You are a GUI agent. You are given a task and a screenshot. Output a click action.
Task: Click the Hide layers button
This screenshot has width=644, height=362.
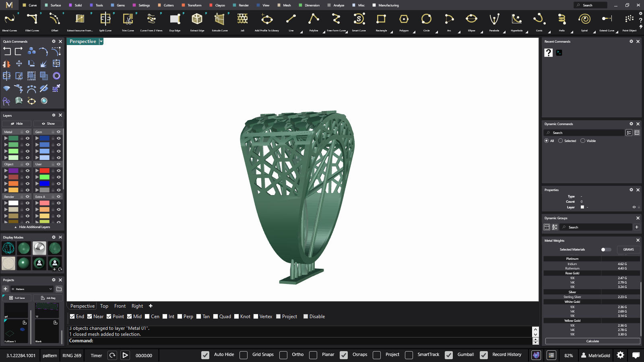(x=17, y=123)
